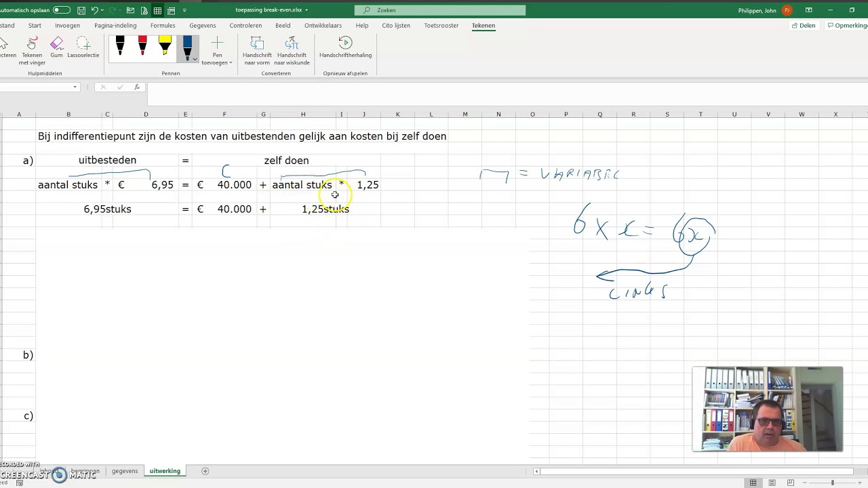Viewport: 868px width, 488px height.
Task: Click the Pen toevoegen plus button
Action: pos(217,51)
